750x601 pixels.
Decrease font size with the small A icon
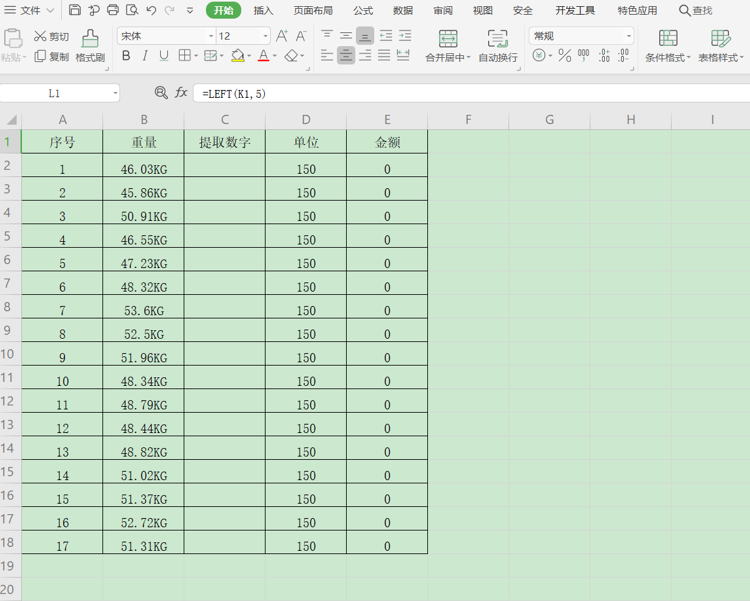point(300,36)
